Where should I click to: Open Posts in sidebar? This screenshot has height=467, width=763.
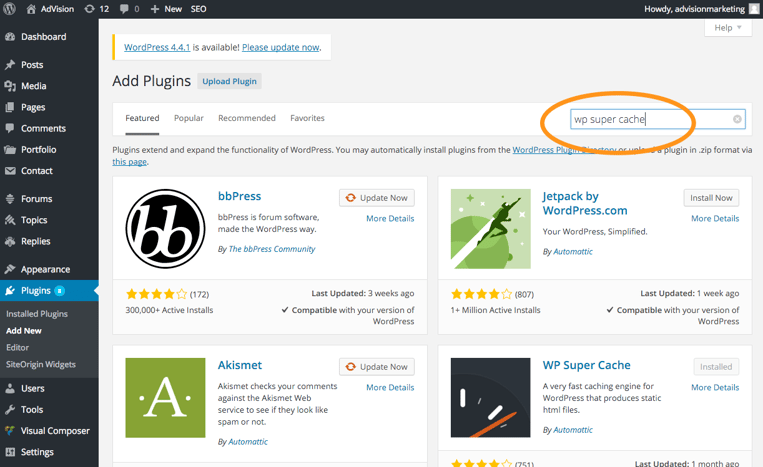(32, 65)
